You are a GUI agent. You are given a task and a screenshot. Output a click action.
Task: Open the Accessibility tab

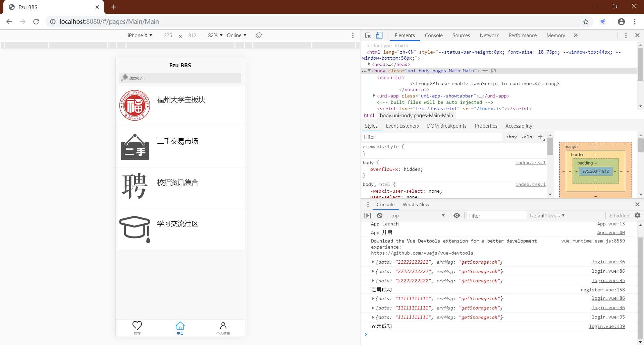point(519,126)
